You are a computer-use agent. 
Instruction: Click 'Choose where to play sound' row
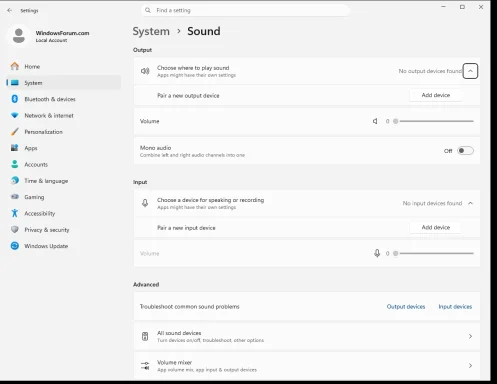click(307, 71)
